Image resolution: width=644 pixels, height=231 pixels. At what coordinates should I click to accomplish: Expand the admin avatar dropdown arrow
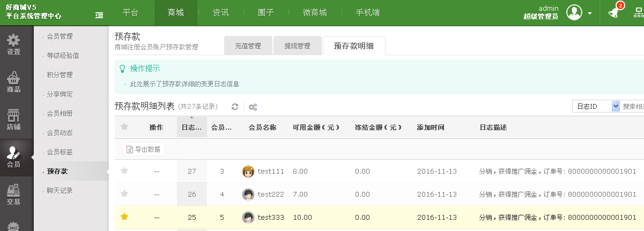coord(590,13)
